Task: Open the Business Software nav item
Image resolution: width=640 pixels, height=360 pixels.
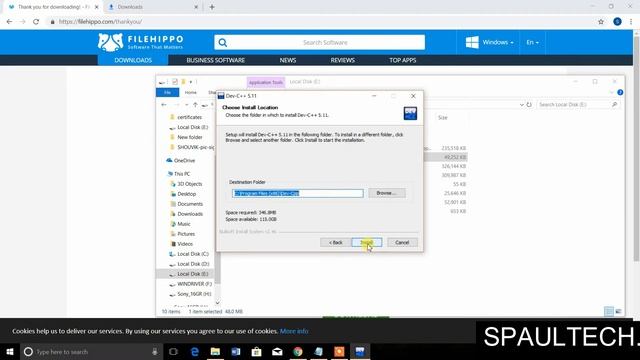Action: 216,60
